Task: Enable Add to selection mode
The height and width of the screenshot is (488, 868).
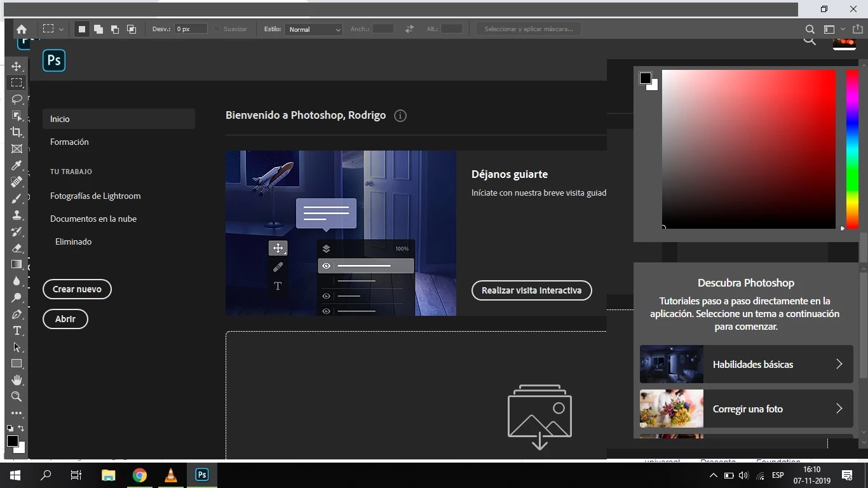Action: 98,29
